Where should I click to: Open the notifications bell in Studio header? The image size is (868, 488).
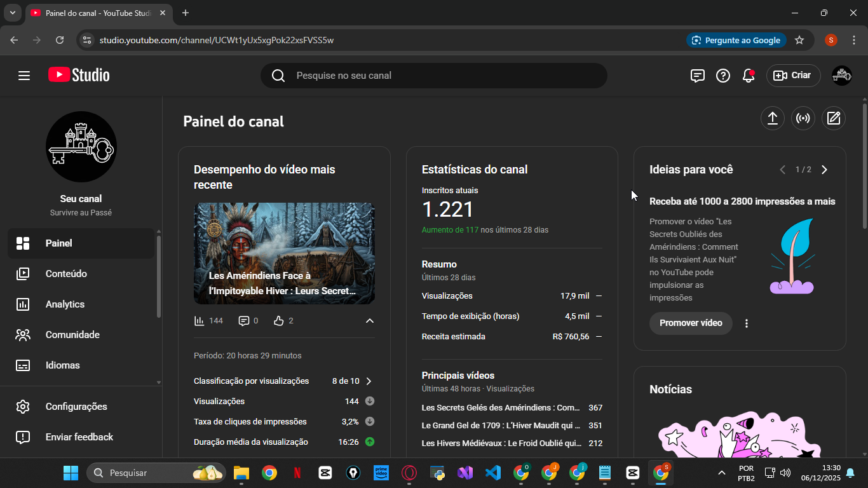(749, 76)
